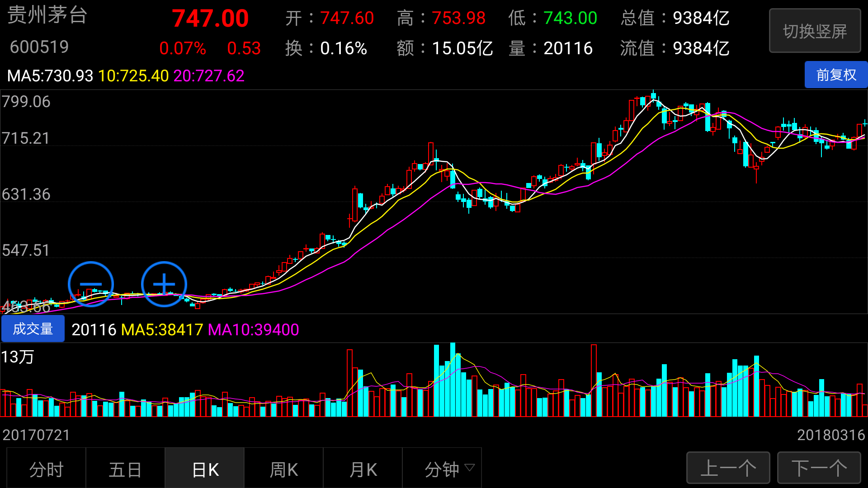
Task: Tap the magenta 20:727.62 moving average label
Action: click(209, 76)
